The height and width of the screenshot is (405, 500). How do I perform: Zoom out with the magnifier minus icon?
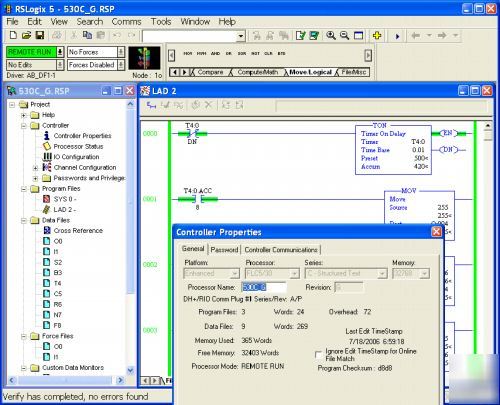(344, 35)
